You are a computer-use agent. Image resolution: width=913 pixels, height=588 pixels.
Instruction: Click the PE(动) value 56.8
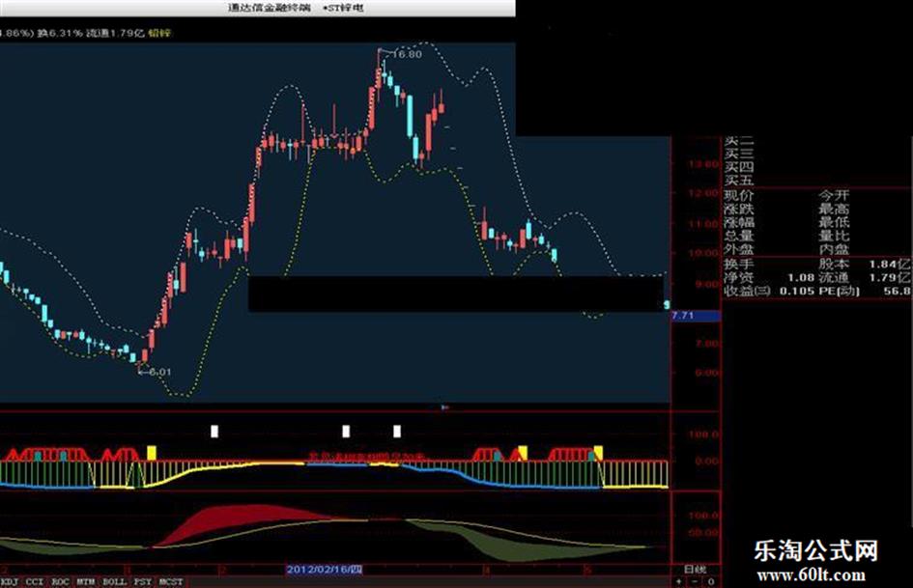tap(897, 291)
